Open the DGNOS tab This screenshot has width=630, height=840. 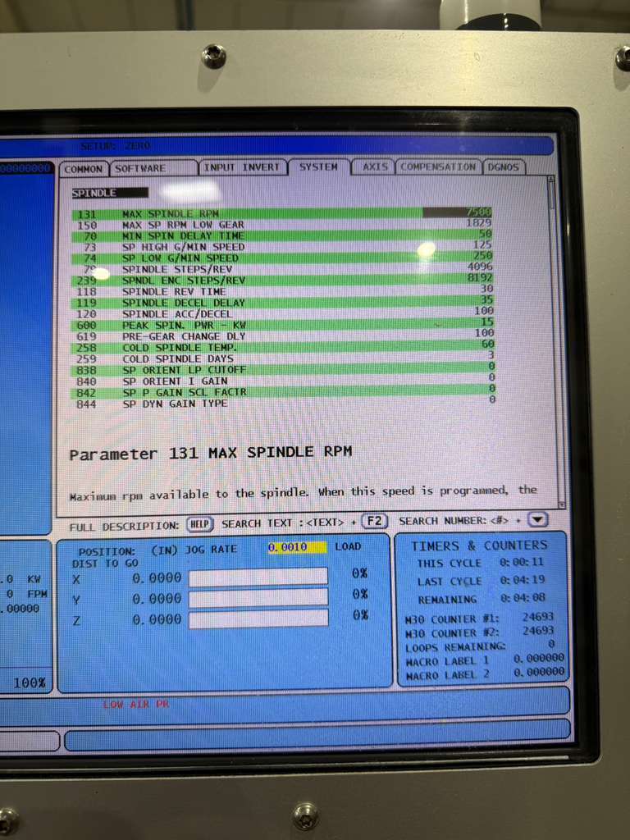coord(504,167)
